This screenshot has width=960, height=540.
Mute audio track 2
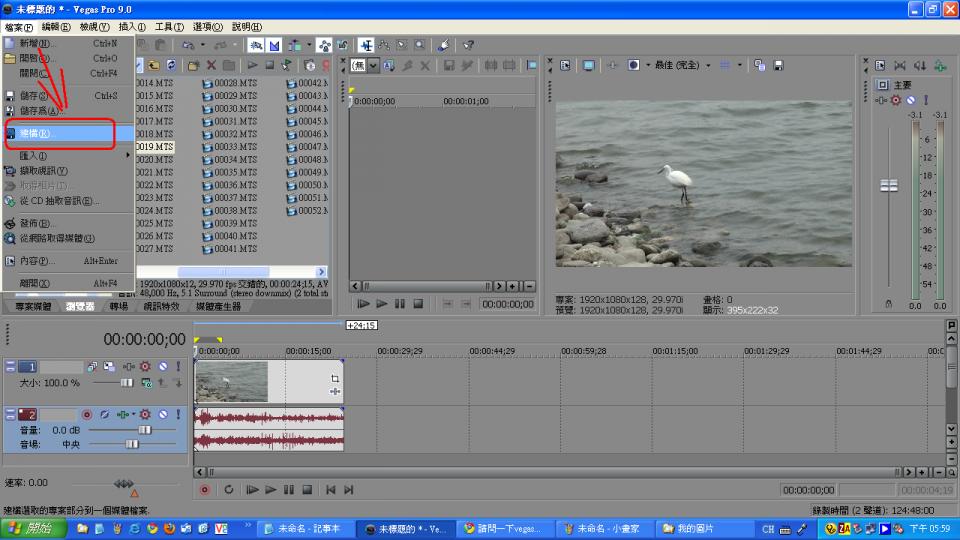click(x=162, y=414)
